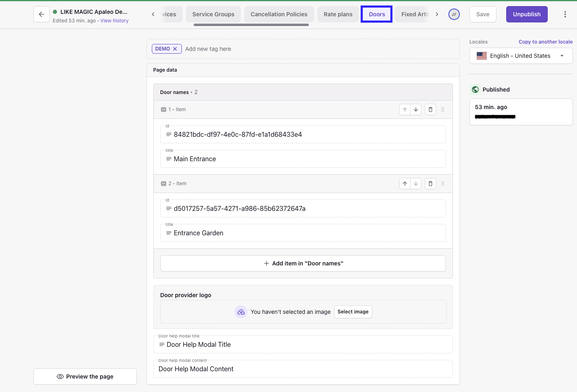Select the Service Groups tab
The width and height of the screenshot is (577, 392).
point(213,14)
